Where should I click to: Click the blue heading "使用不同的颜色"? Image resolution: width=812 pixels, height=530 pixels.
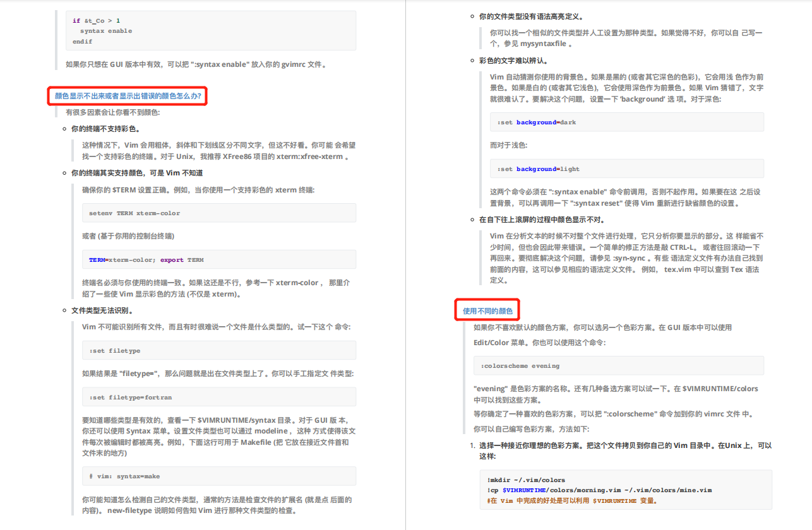(x=487, y=311)
